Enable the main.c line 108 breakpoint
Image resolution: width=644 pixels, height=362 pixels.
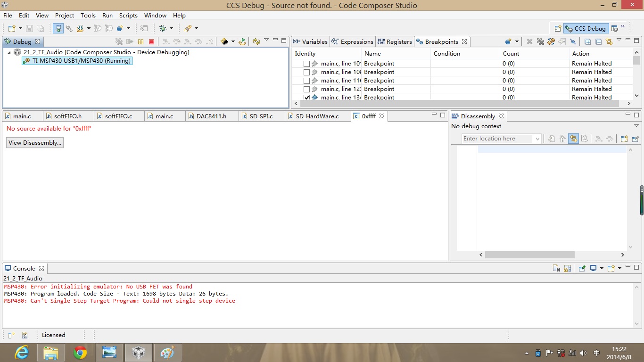[306, 72]
